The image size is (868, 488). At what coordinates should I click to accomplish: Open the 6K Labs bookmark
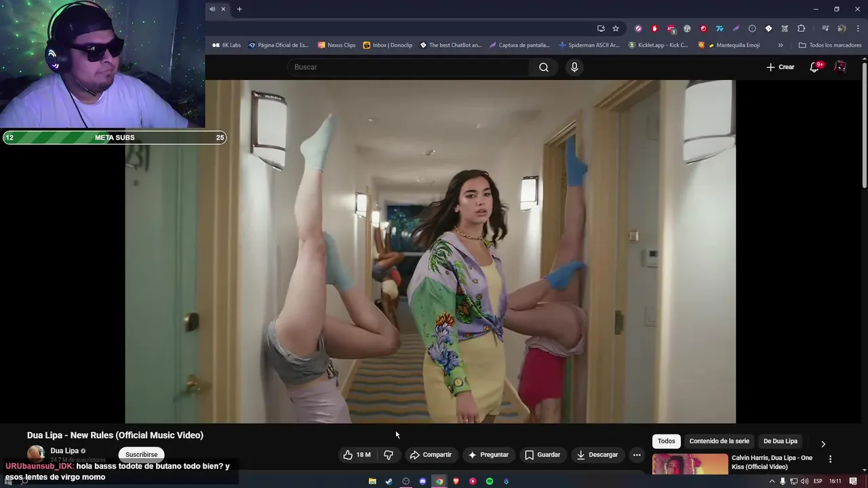226,45
